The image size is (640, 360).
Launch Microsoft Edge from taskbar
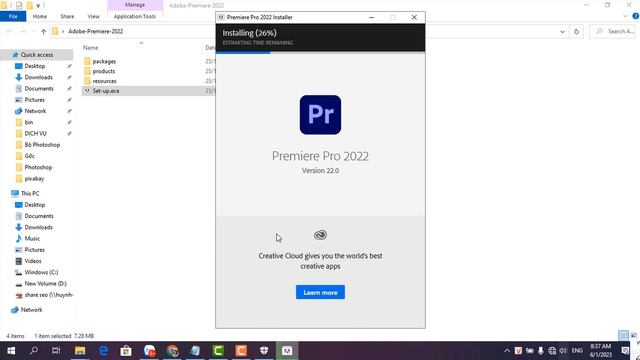coord(103,351)
